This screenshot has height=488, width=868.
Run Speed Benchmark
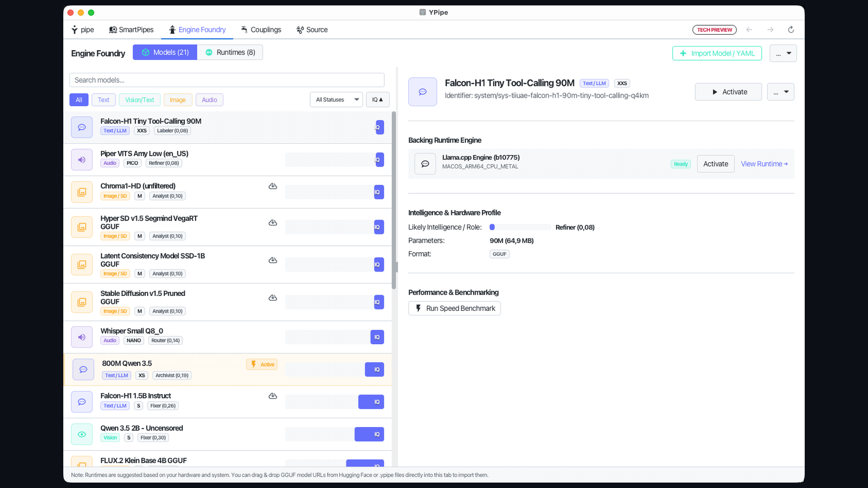pyautogui.click(x=454, y=308)
